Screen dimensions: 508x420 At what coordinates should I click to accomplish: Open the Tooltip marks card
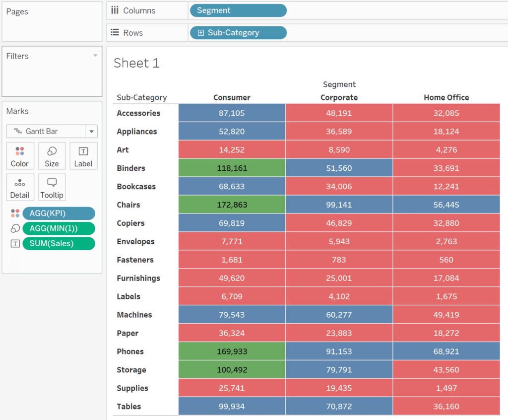pos(52,188)
